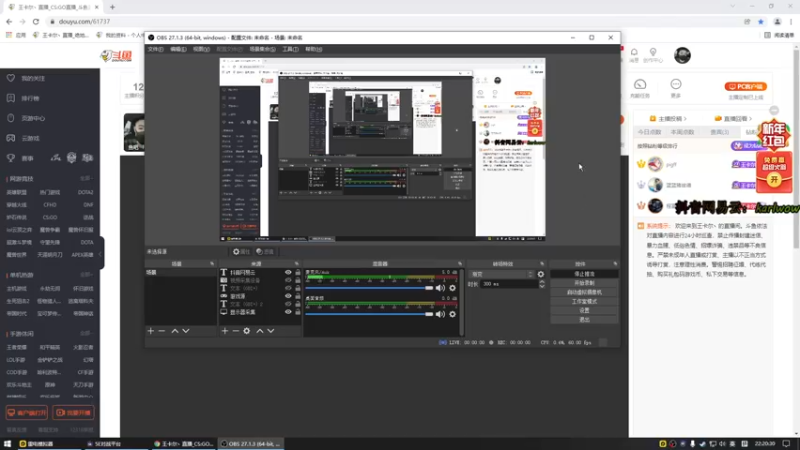Mute the first mixer channel speaker icon
This screenshot has width=800, height=450.
[440, 288]
